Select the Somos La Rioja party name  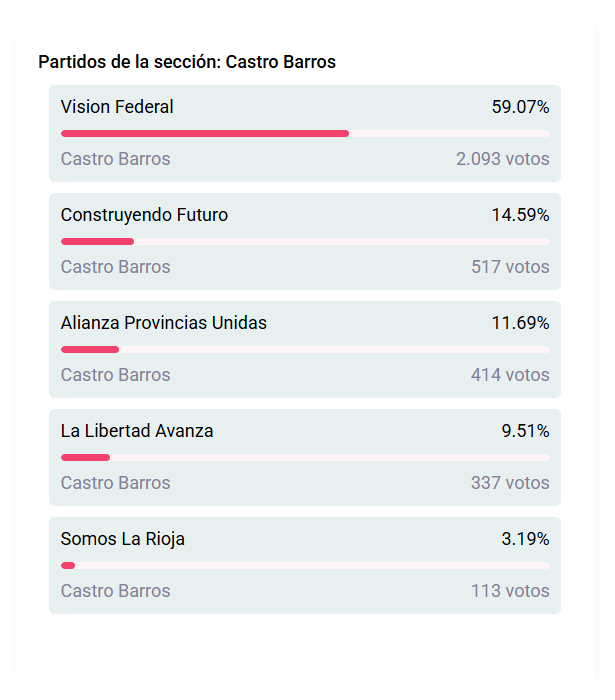123,539
